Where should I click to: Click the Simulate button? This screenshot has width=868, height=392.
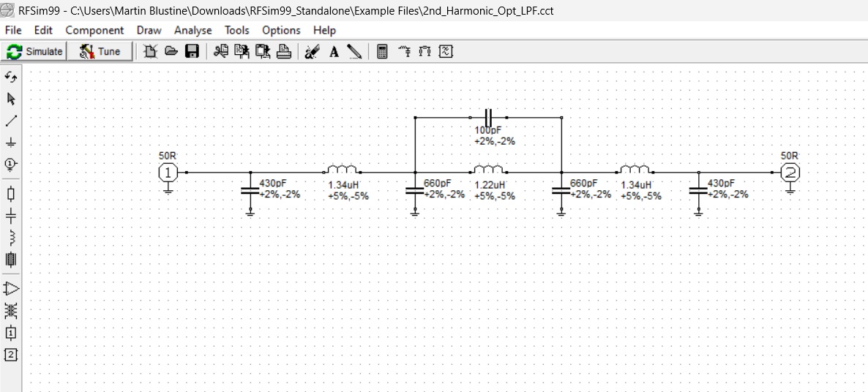34,51
